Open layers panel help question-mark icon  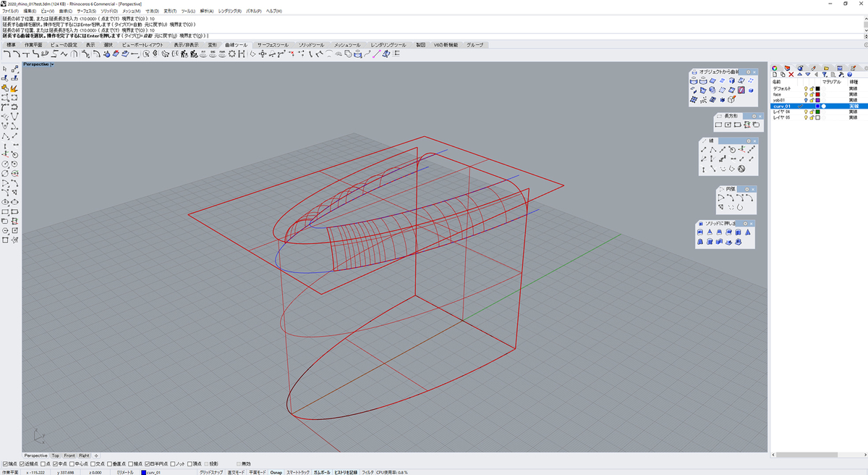click(x=849, y=75)
